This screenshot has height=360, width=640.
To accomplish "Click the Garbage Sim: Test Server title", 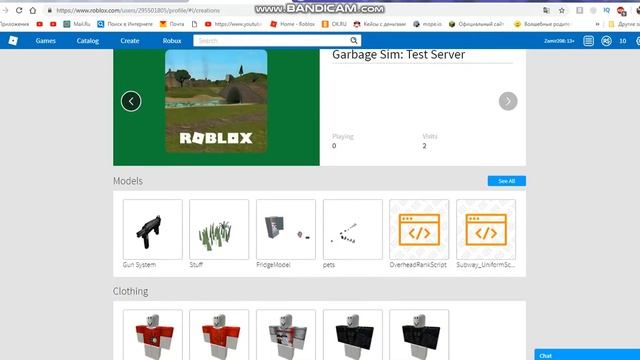I will click(x=398, y=55).
